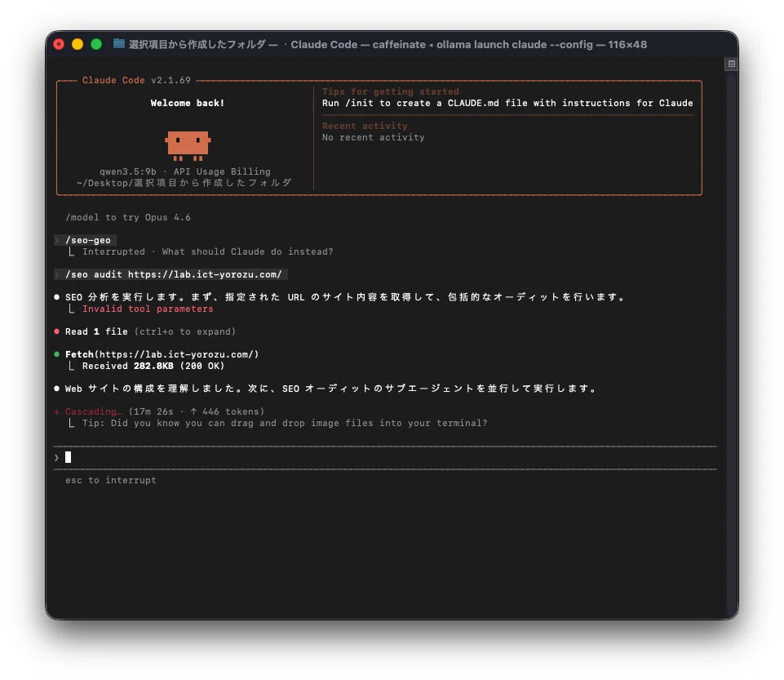Click the '(17m 26s · ↑ 446 tokens)' counter
This screenshot has height=680, width=784.
pos(197,411)
